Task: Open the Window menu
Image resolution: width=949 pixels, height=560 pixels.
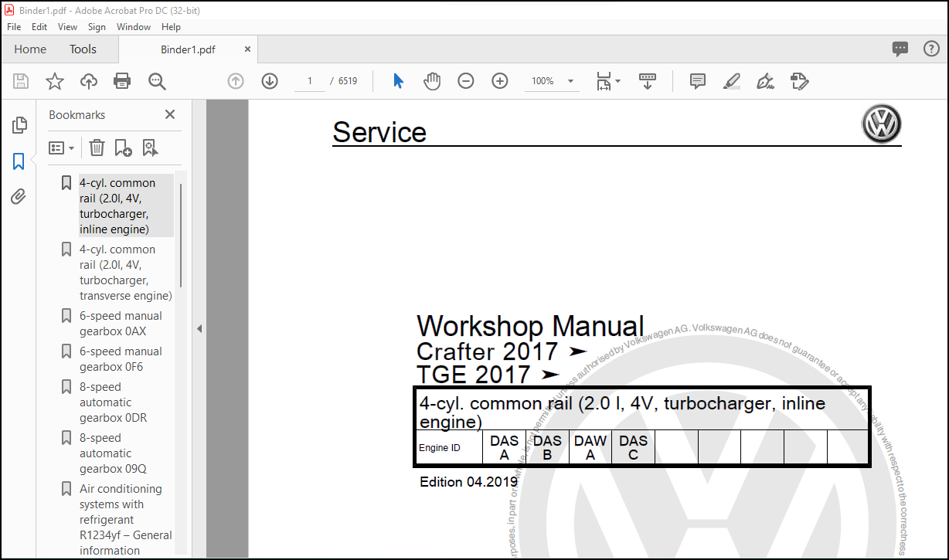Action: pyautogui.click(x=134, y=26)
